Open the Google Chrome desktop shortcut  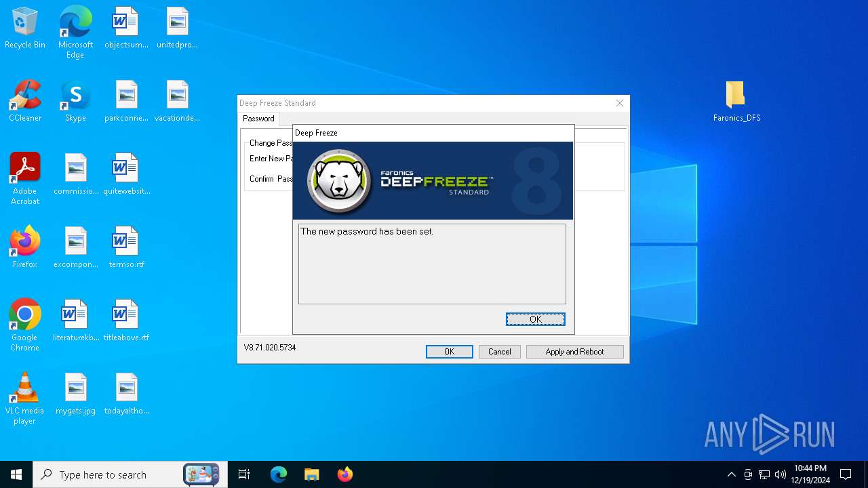[25, 325]
